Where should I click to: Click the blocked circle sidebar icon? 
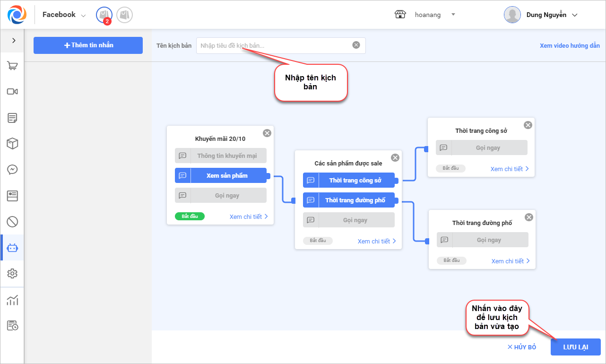[12, 221]
